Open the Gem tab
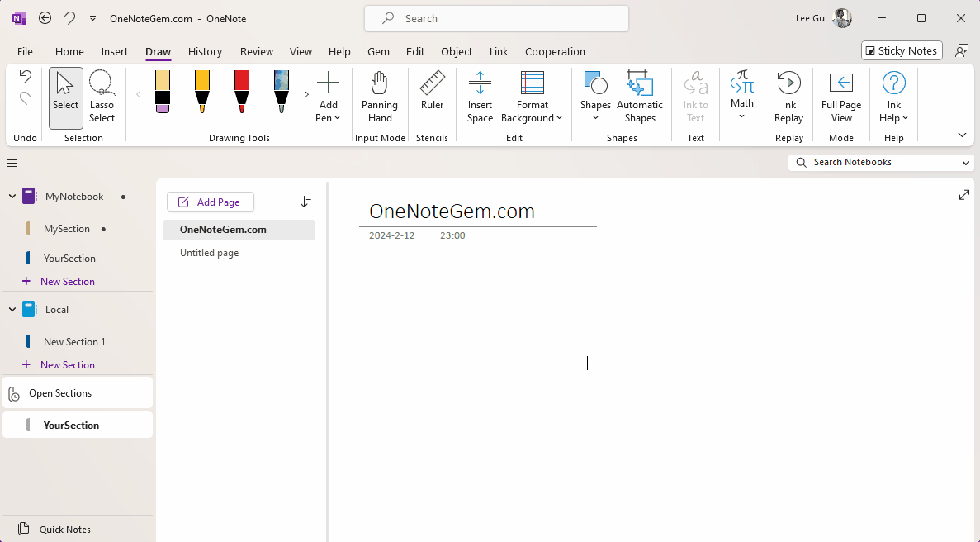Screen dimensions: 980x542 pyautogui.click(x=378, y=51)
